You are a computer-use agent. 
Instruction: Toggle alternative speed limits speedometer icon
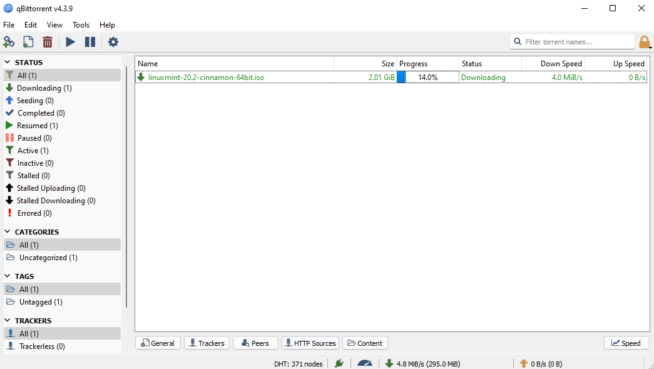pyautogui.click(x=365, y=364)
